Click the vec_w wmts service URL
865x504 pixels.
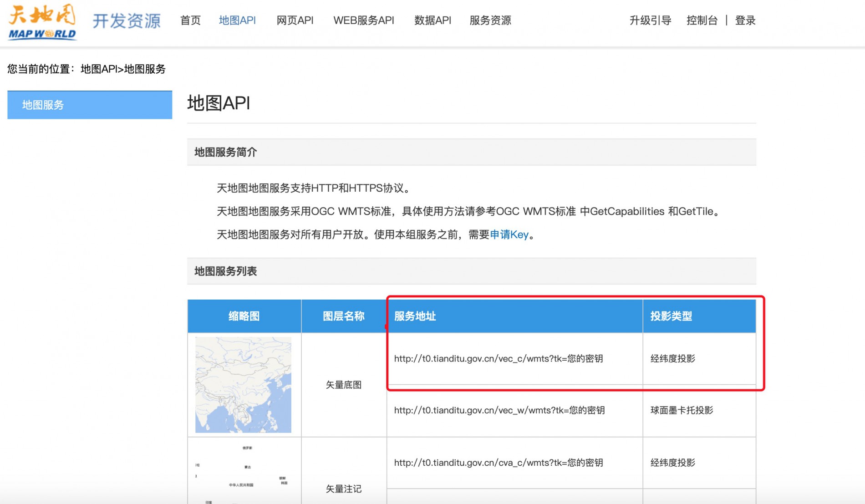[499, 410]
